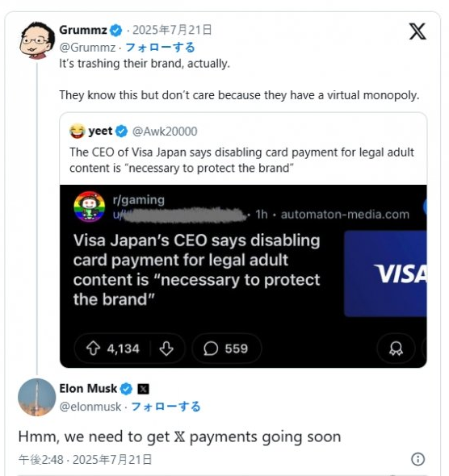Click the Reddit upvote arrow

(93, 349)
